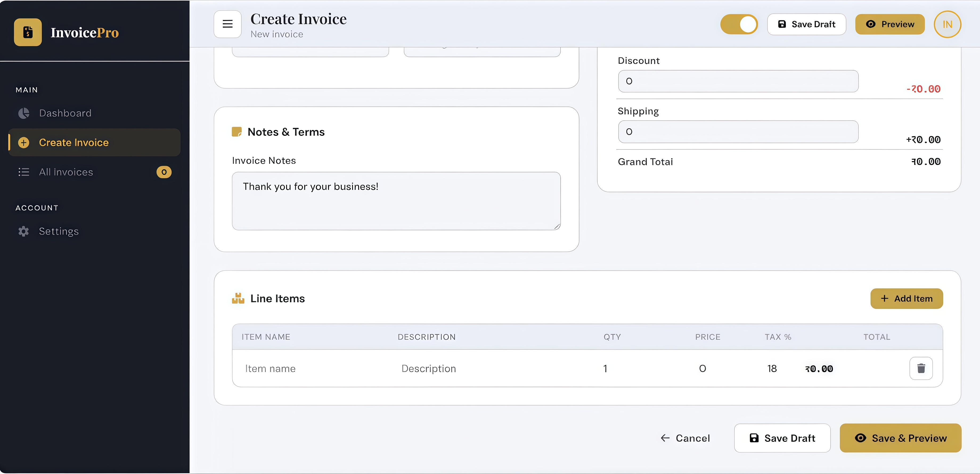Click the line item total ₹0.00
The width and height of the screenshot is (980, 474).
tap(819, 369)
